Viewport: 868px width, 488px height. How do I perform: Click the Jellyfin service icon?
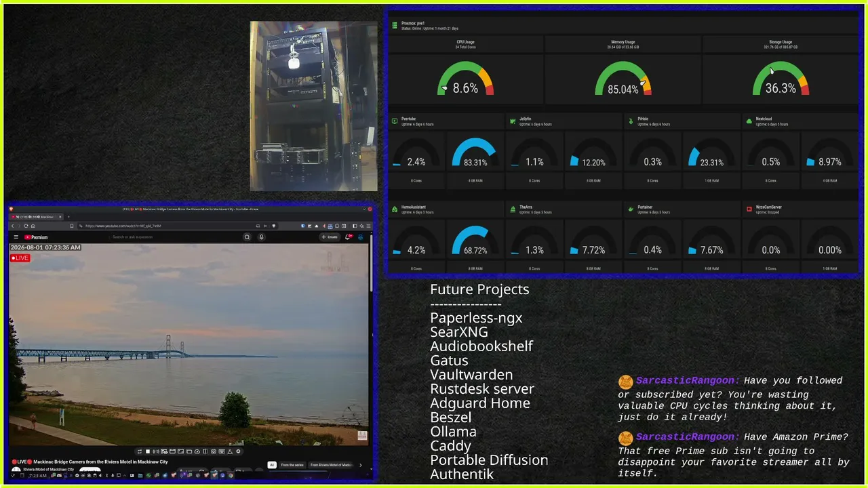pos(512,121)
